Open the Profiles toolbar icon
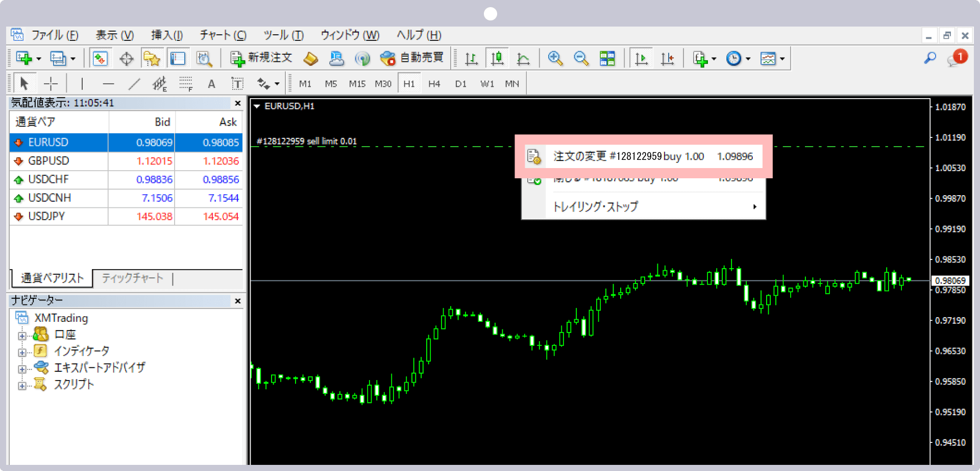Image resolution: width=980 pixels, height=471 pixels. coord(58,59)
